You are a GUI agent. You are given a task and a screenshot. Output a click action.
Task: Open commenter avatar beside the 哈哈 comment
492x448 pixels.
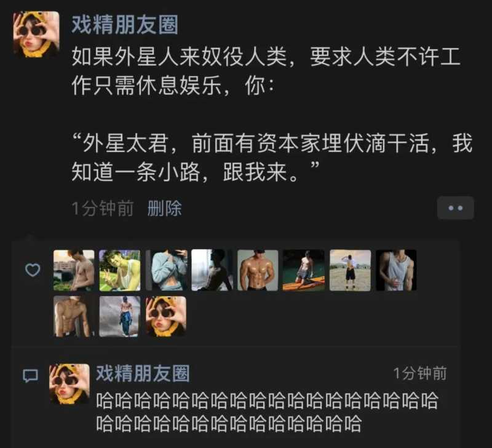69,383
